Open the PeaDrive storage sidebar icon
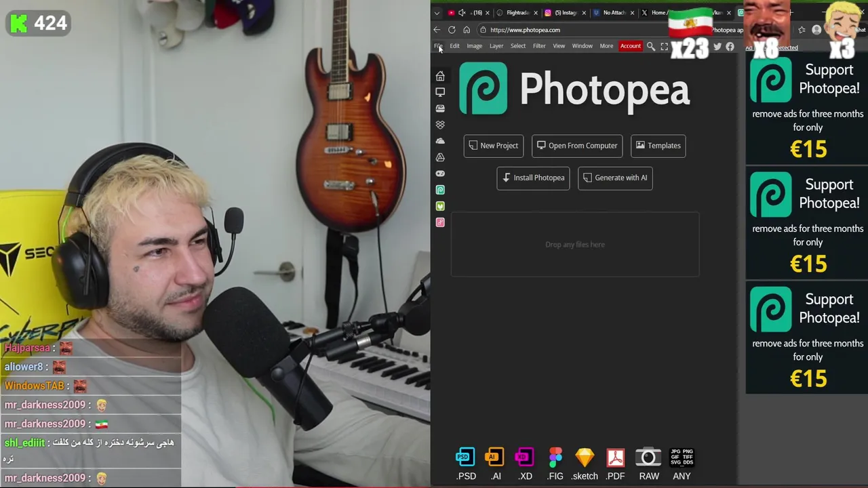This screenshot has width=868, height=488. tap(440, 108)
